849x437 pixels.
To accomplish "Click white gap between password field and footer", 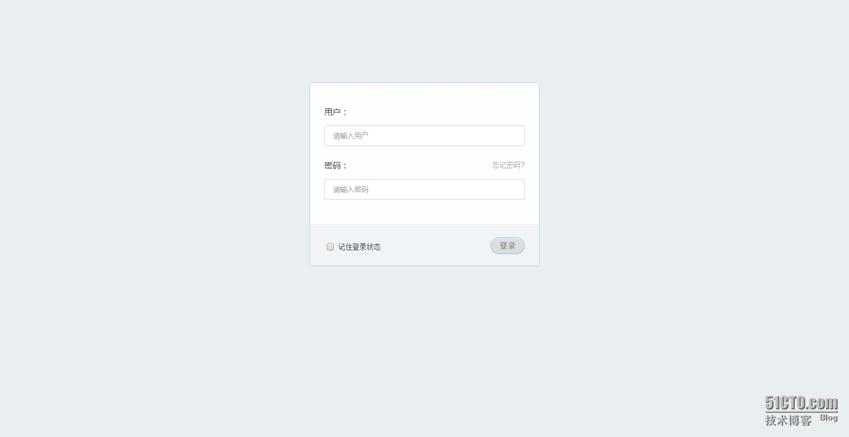I will click(x=424, y=212).
